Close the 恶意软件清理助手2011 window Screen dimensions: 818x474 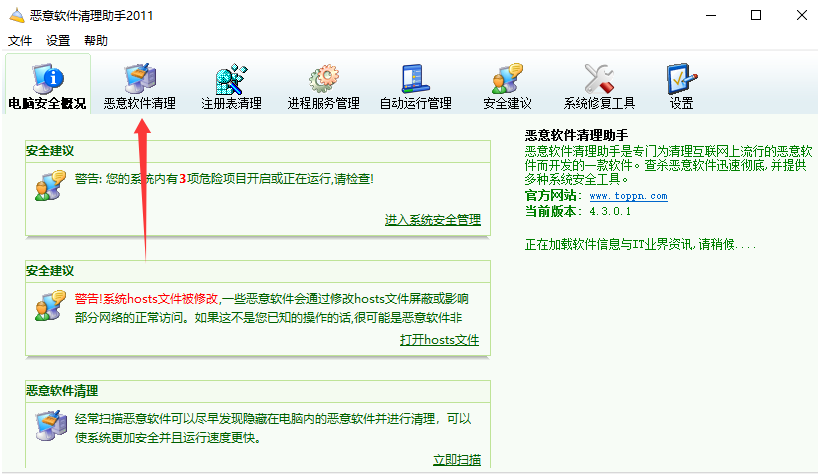point(802,16)
